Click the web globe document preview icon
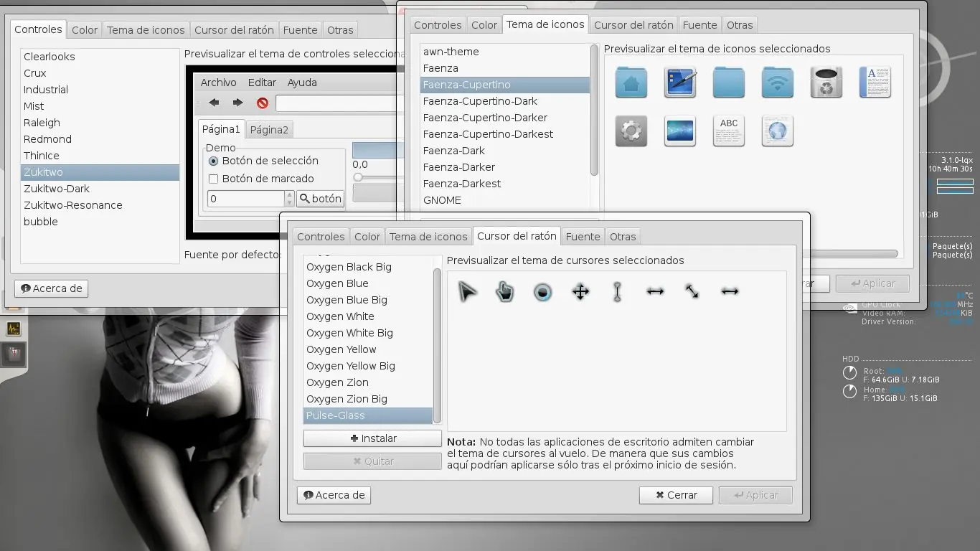 click(x=778, y=131)
